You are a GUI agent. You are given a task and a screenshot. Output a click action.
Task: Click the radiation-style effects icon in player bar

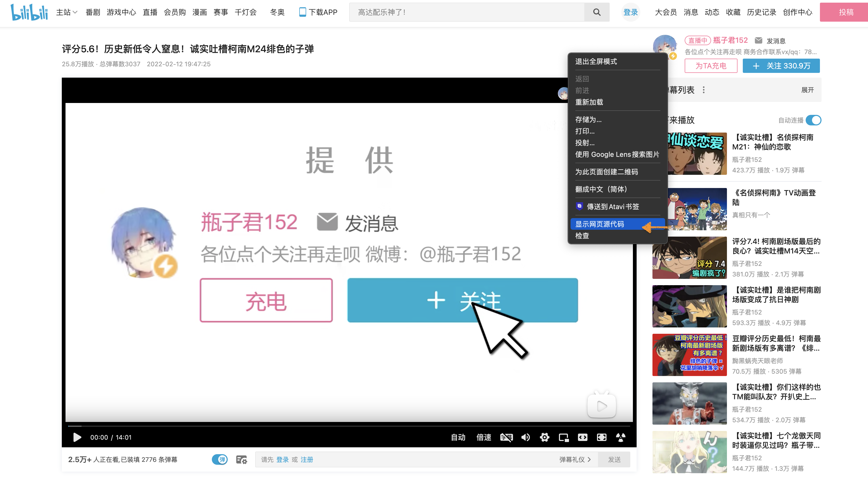coord(621,437)
